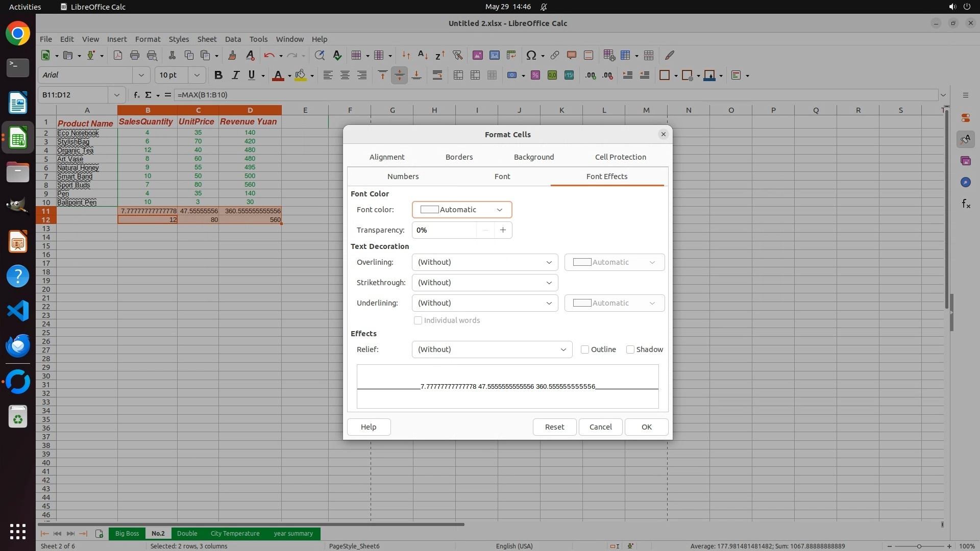
Task: Click the Insert Chart toolbar icon
Action: point(494,55)
